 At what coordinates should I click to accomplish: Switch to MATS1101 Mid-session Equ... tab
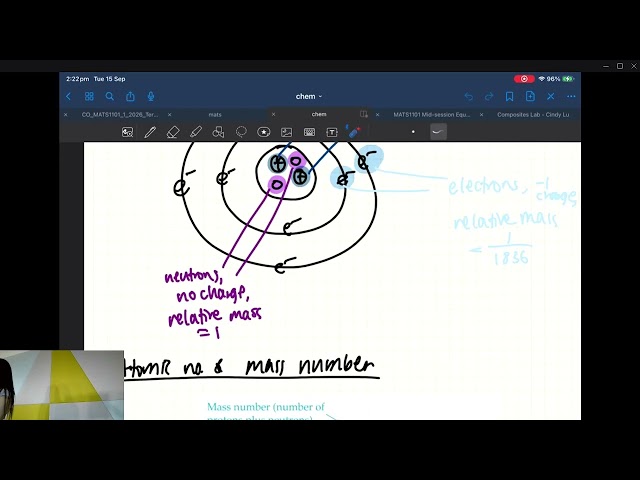click(431, 115)
